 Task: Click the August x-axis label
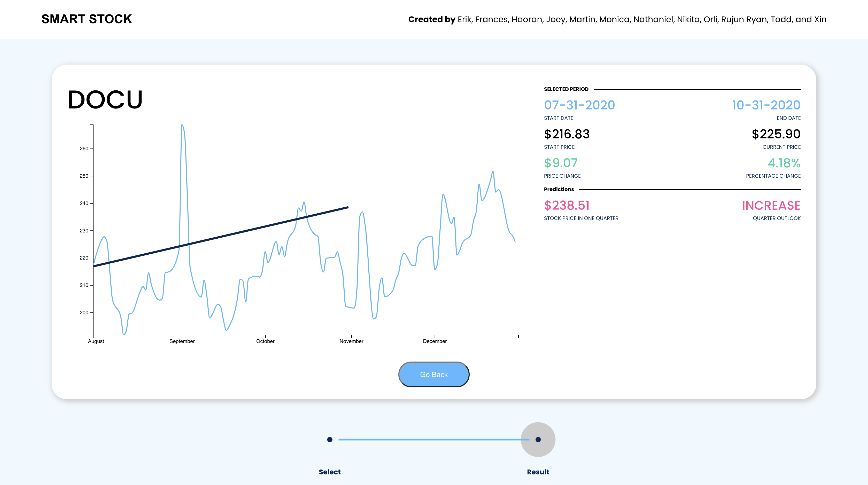coord(96,341)
